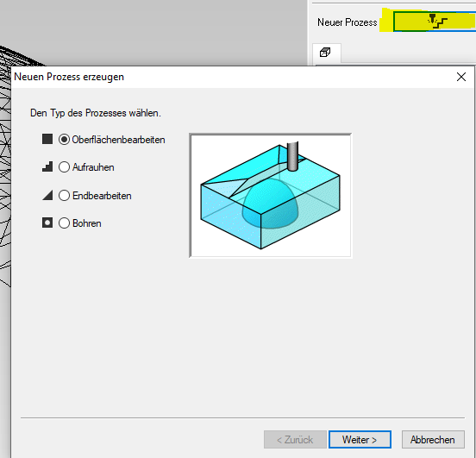Close the Neuen Prozess erzeugen dialog
Image resolution: width=476 pixels, height=458 pixels.
pos(461,77)
